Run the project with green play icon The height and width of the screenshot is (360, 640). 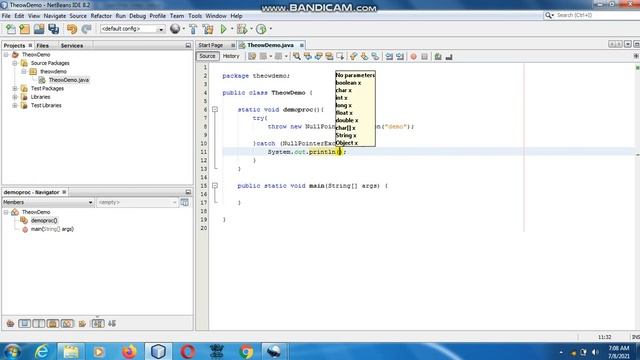[x=223, y=29]
